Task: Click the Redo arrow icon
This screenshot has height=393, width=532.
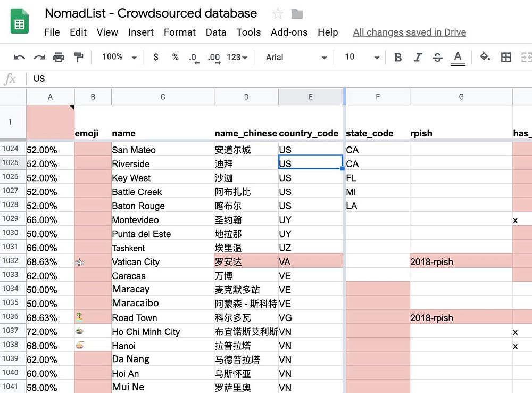Action: point(39,58)
